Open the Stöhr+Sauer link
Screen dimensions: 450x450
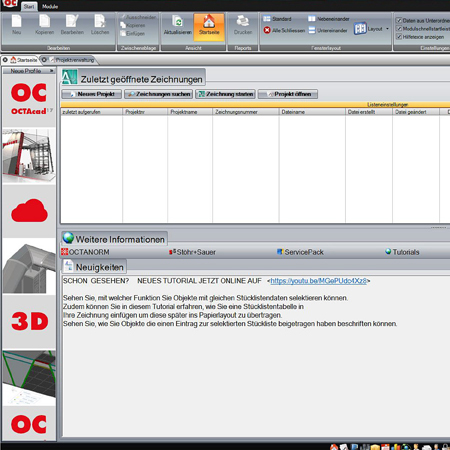(x=193, y=252)
